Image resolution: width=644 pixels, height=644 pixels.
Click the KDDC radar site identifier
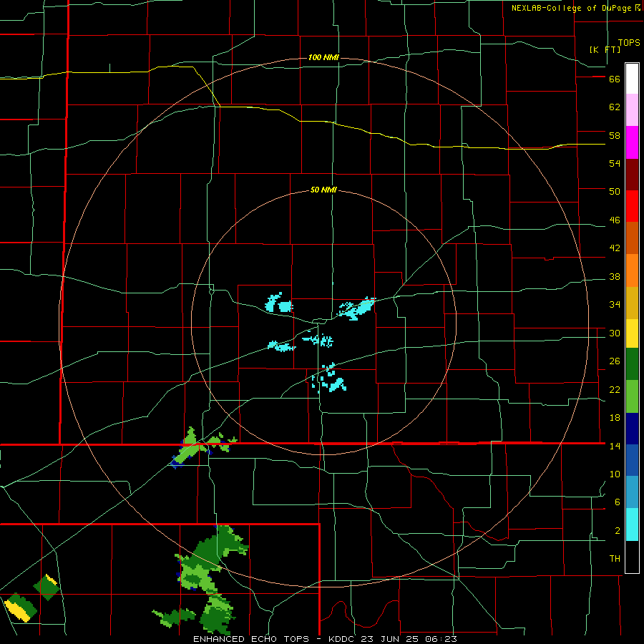tap(343, 639)
